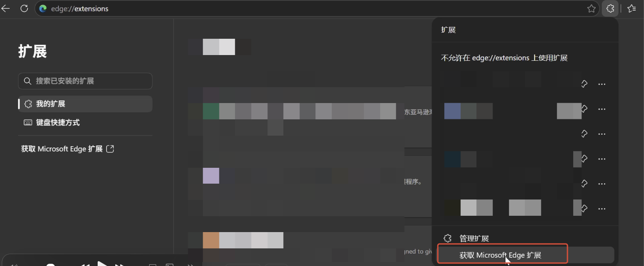Viewport: 644px width, 266px height.
Task: Focus the 搜索已安装的扩展 search box
Action: [x=85, y=81]
